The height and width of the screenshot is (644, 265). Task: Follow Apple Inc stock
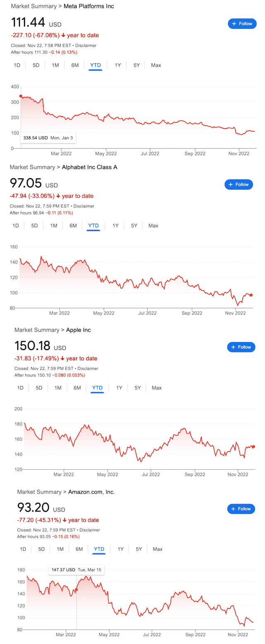point(241,347)
